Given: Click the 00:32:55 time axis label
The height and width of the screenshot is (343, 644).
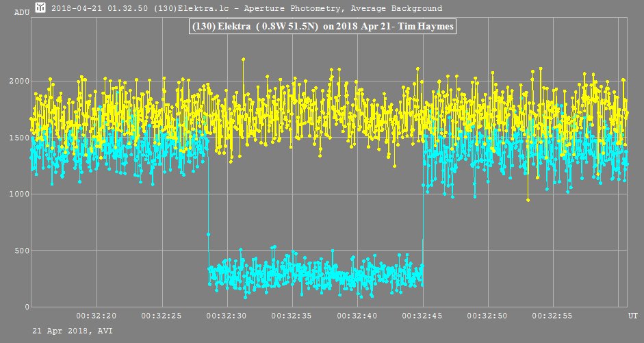Looking at the screenshot, I should (552, 315).
